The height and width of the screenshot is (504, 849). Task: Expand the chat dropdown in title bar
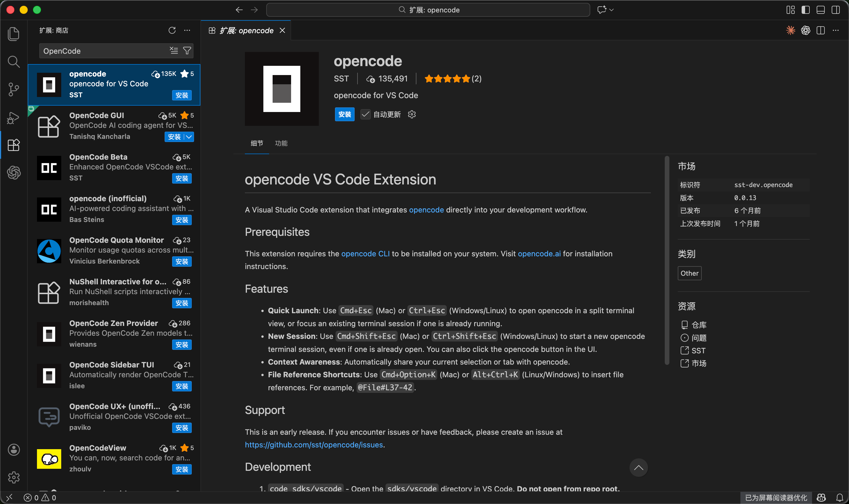(x=612, y=10)
